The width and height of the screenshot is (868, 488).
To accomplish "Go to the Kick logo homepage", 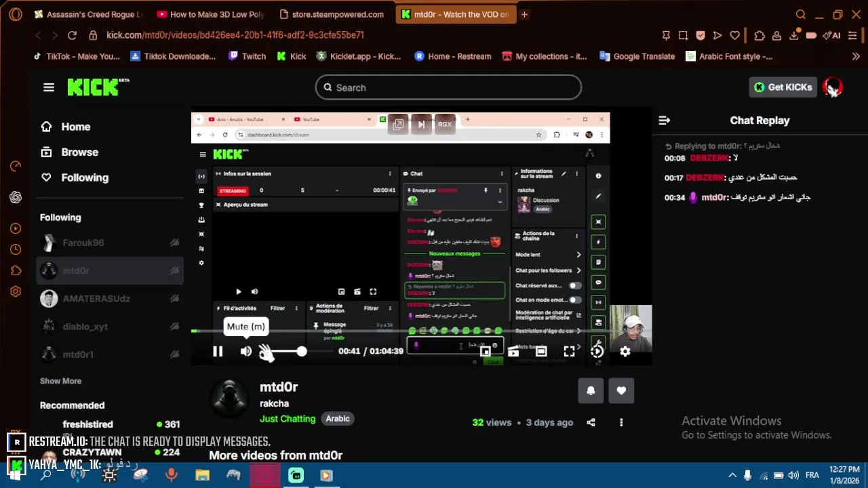I will click(x=98, y=87).
